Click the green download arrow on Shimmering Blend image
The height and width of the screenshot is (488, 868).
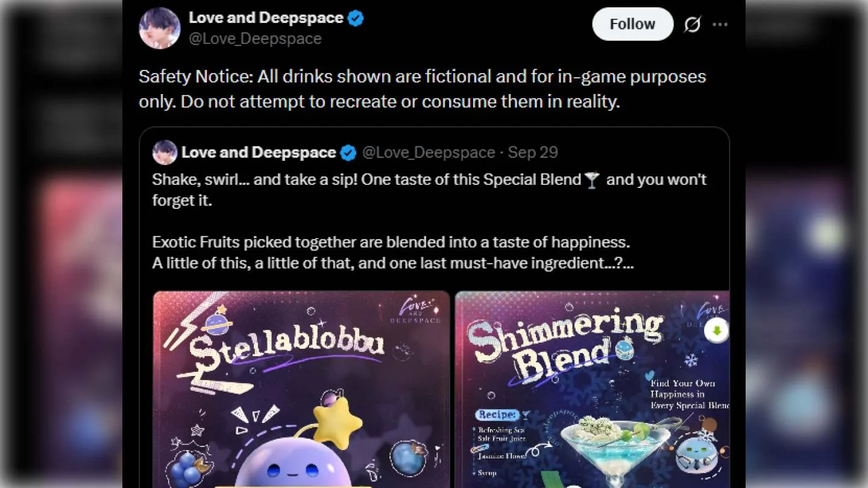coord(717,331)
